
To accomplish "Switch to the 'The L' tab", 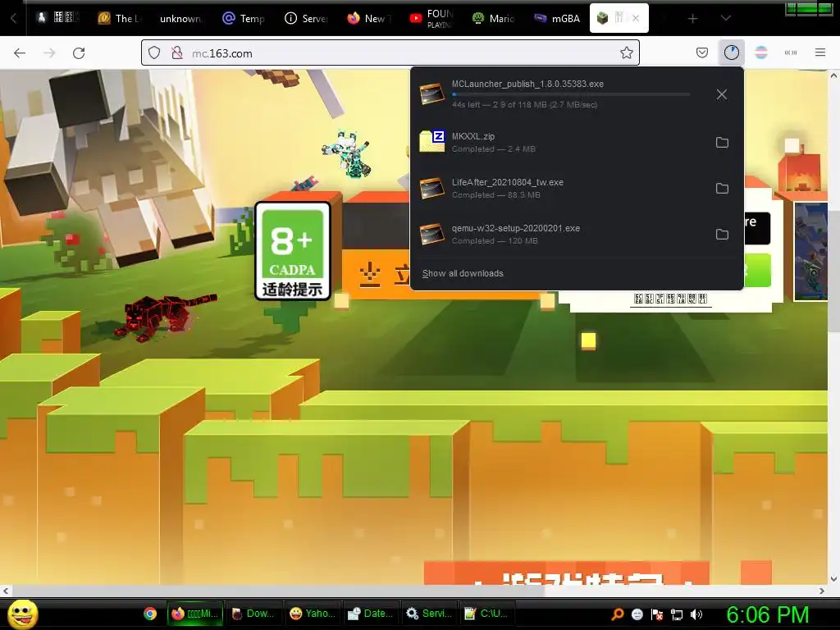I will tap(119, 18).
